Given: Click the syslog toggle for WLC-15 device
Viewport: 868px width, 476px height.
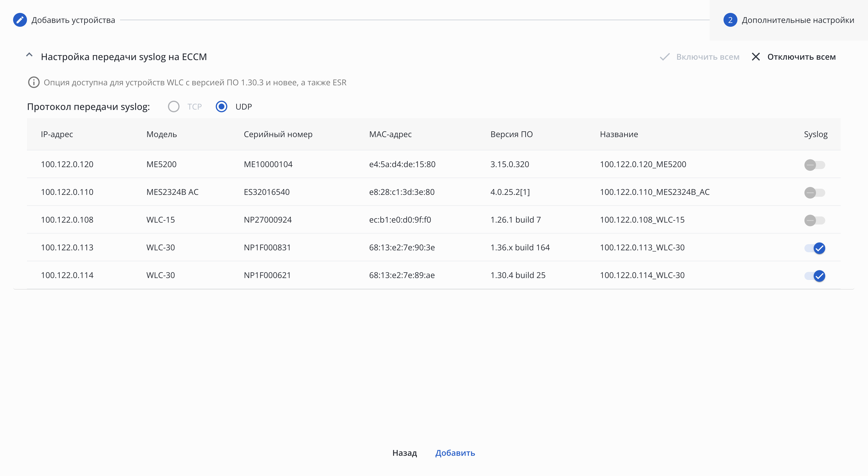Looking at the screenshot, I should [x=814, y=221].
